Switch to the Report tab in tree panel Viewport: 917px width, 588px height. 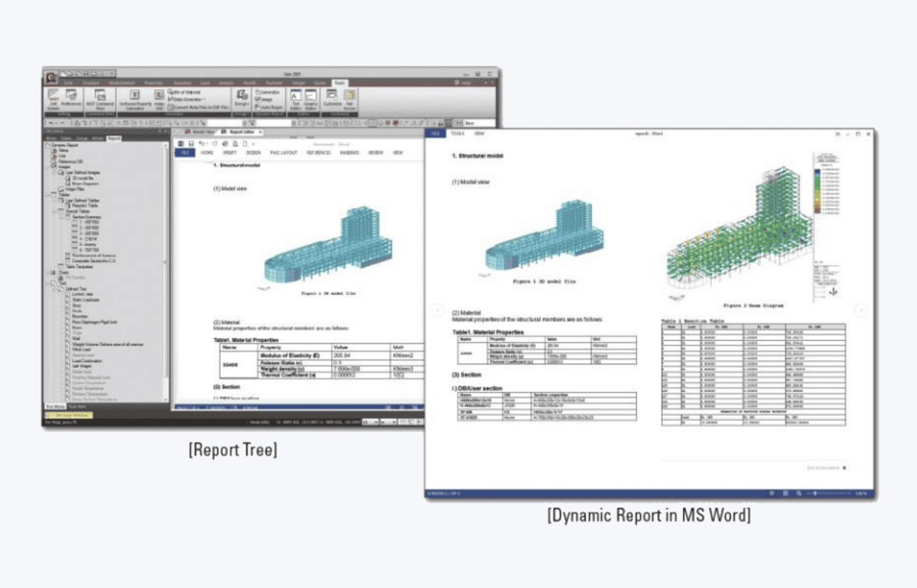[x=114, y=138]
